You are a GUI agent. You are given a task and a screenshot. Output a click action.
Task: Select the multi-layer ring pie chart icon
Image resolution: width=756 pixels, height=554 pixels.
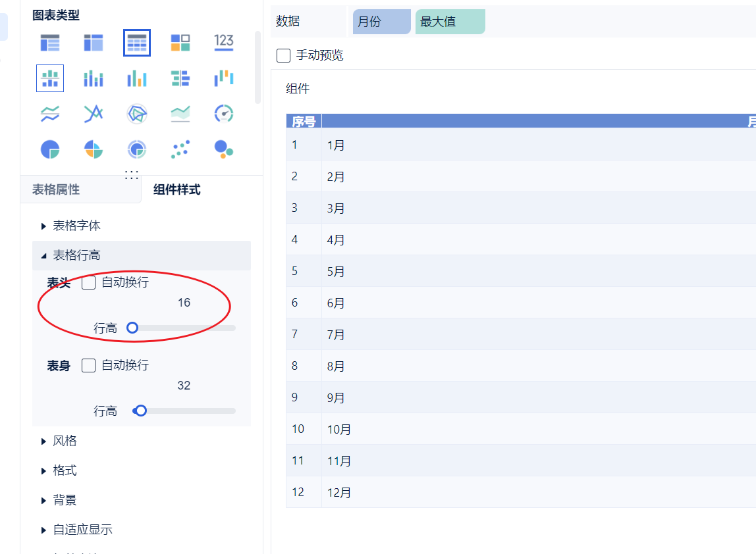[x=137, y=150]
